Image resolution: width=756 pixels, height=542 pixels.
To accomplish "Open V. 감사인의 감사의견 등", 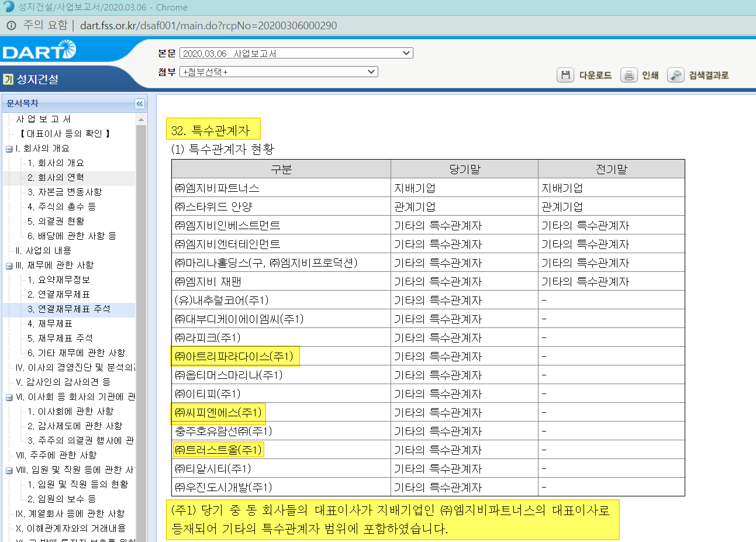I will (63, 382).
